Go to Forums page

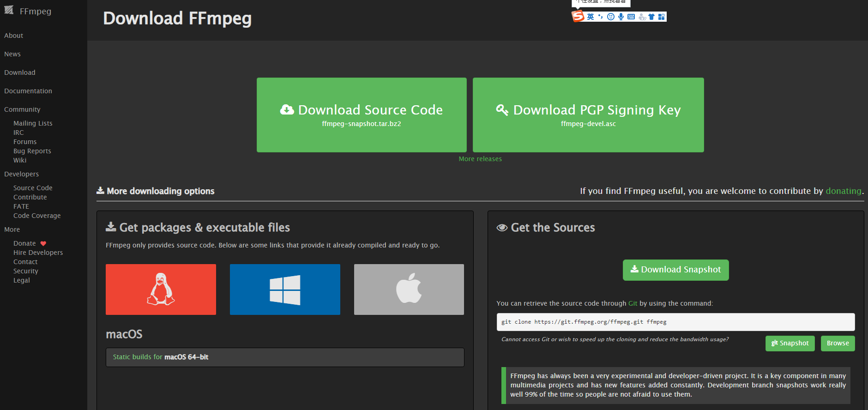click(25, 142)
